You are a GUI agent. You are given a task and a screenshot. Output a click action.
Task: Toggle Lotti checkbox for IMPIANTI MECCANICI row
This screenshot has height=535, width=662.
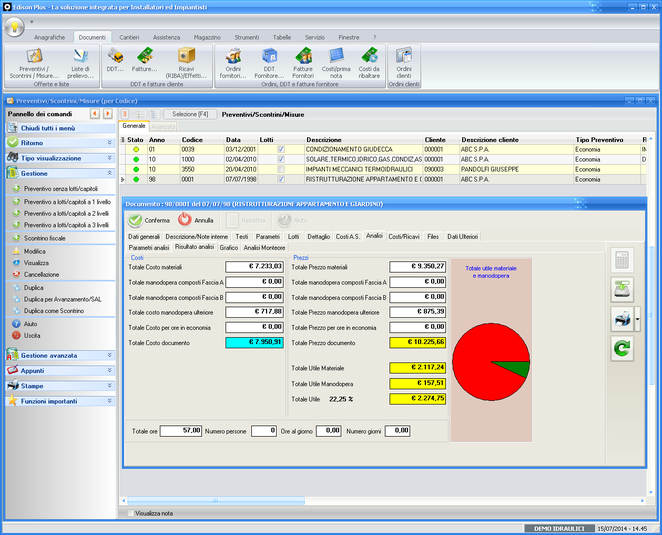281,169
